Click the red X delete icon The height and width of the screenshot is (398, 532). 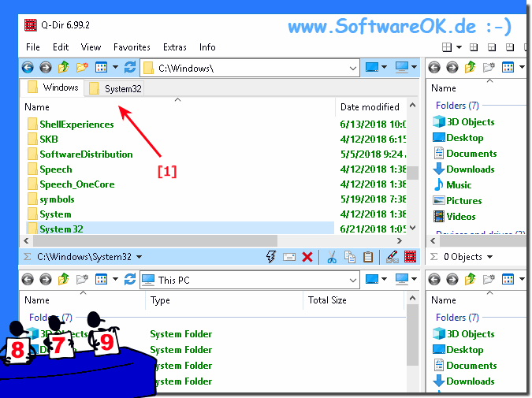click(307, 257)
